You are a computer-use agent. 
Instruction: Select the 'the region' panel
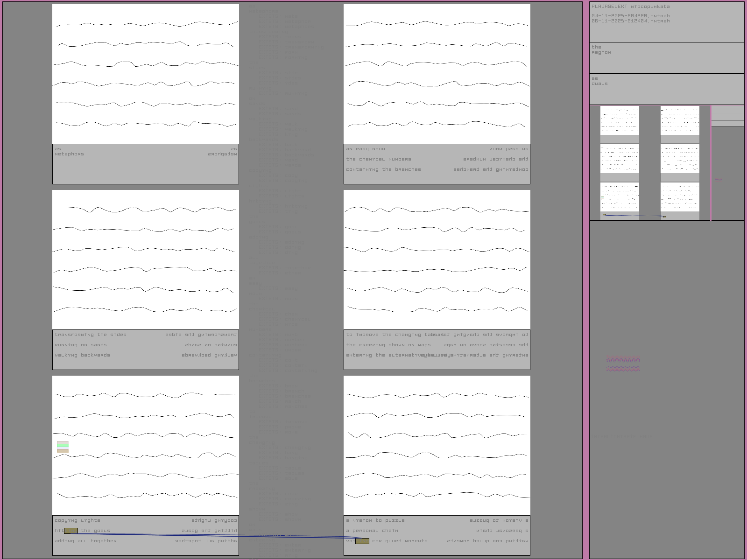[x=666, y=57]
